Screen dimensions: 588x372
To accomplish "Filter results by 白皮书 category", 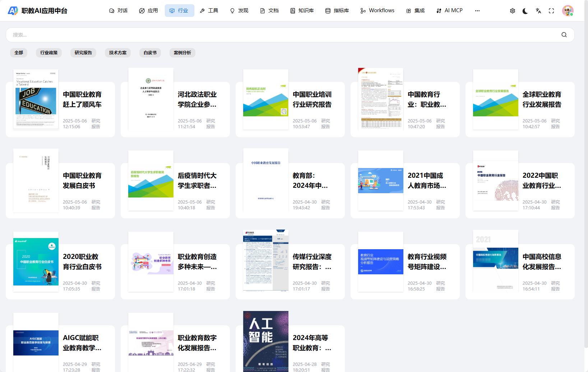I will (x=150, y=52).
